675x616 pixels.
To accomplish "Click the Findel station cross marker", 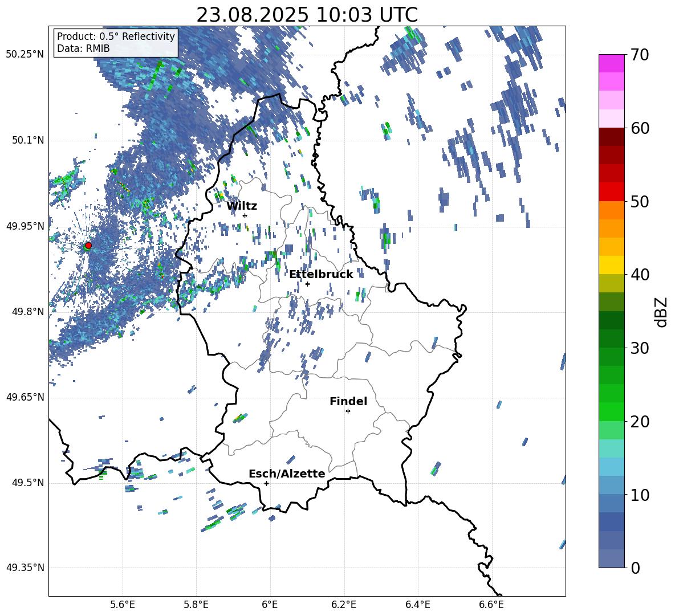I will (348, 411).
